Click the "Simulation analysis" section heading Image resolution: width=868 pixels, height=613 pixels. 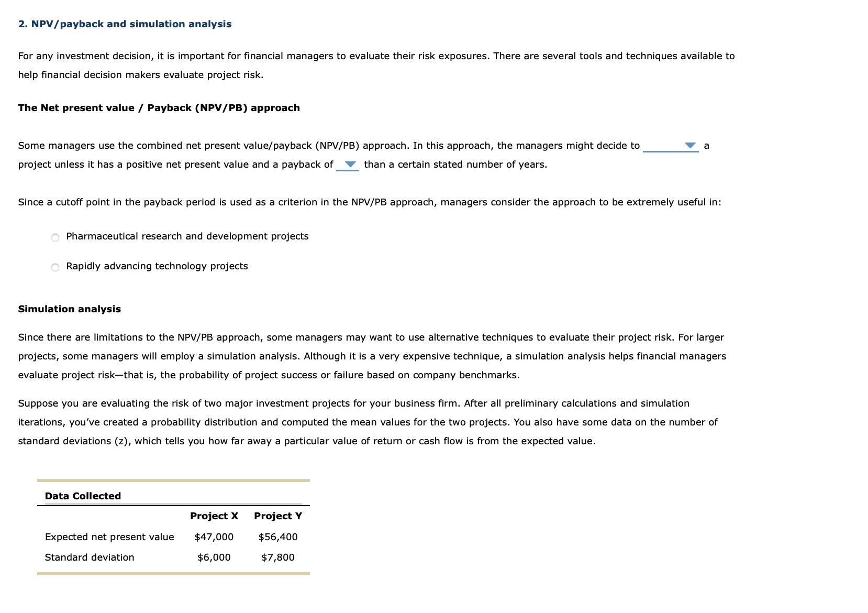(x=69, y=309)
